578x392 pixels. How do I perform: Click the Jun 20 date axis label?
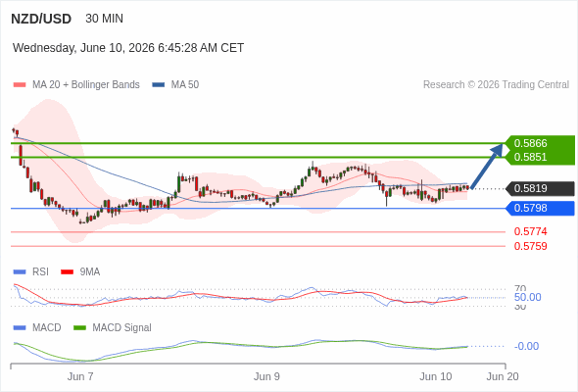(x=503, y=376)
